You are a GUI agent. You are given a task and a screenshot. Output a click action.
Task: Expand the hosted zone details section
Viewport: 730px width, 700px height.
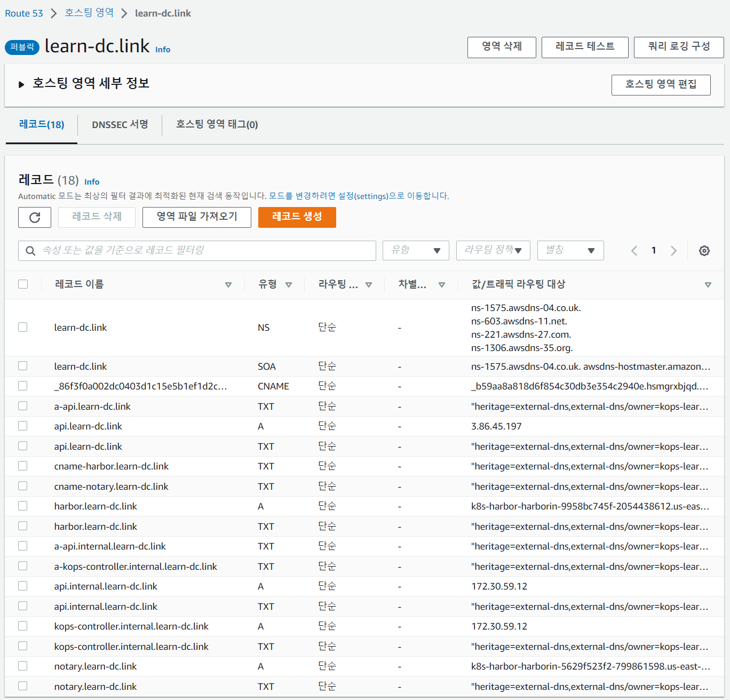click(21, 84)
